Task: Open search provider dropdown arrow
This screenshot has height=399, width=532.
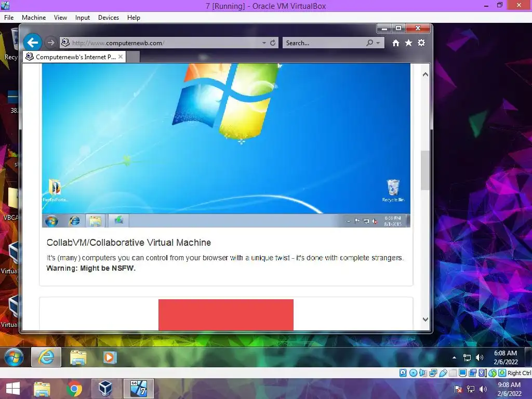Action: click(x=378, y=43)
